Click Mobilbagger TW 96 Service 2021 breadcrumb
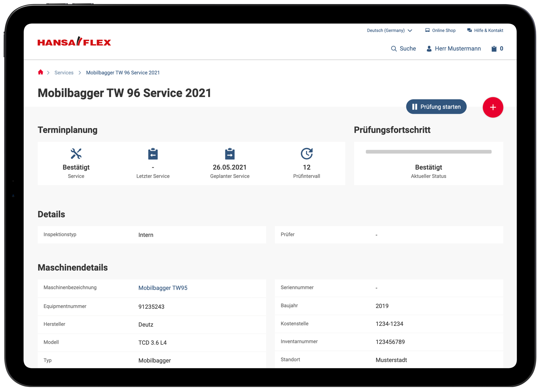The width and height of the screenshot is (541, 392). click(x=123, y=73)
